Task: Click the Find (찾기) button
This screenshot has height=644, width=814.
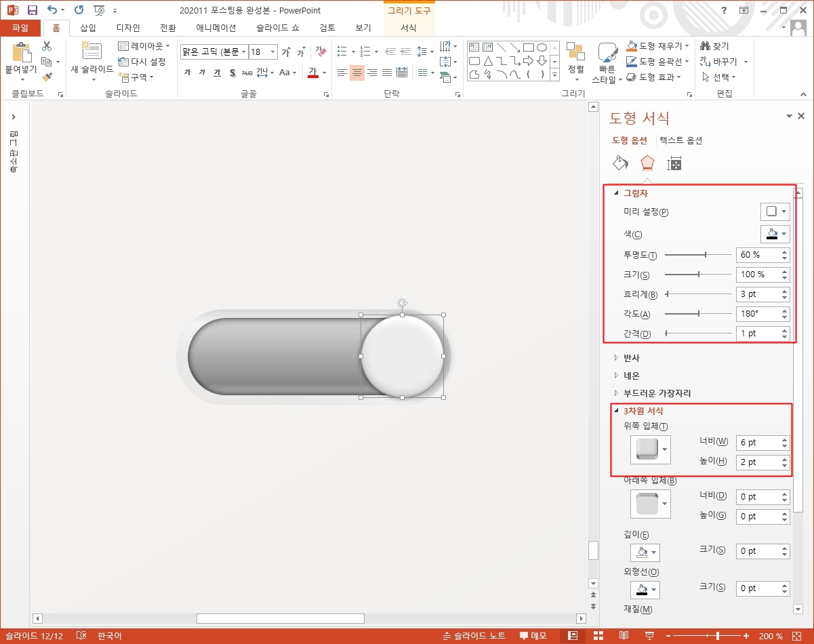Action: coord(714,46)
